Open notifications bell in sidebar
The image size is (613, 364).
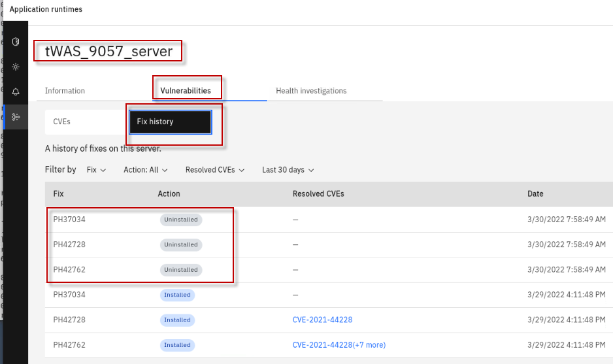point(16,91)
